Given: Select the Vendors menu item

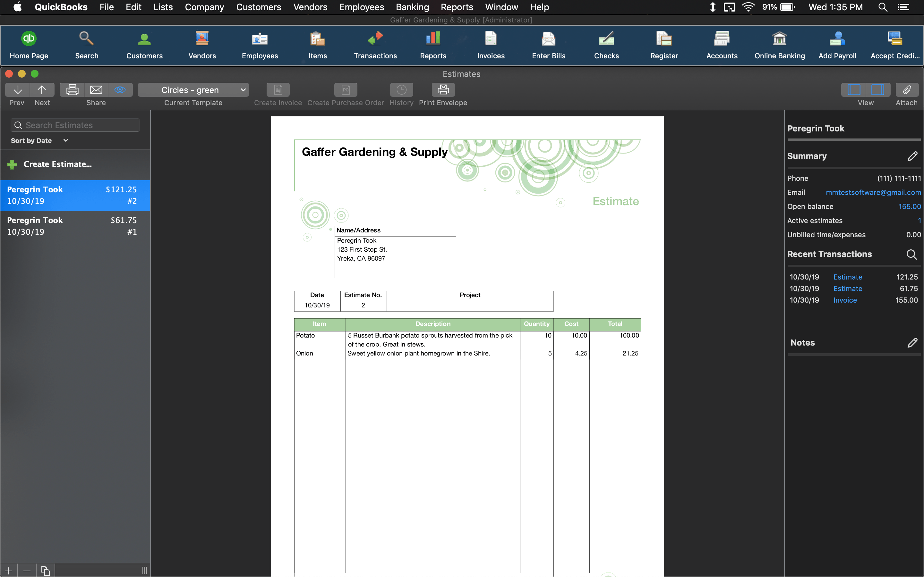Looking at the screenshot, I should 310,7.
